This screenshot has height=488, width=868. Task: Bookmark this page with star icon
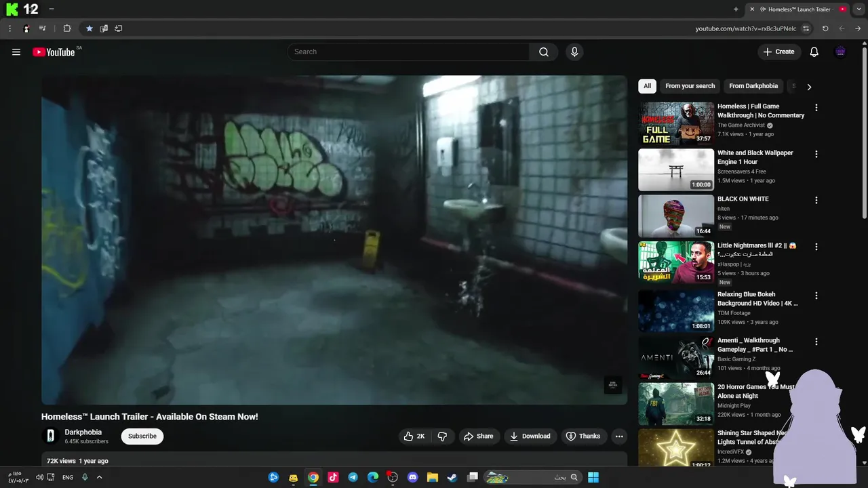89,28
